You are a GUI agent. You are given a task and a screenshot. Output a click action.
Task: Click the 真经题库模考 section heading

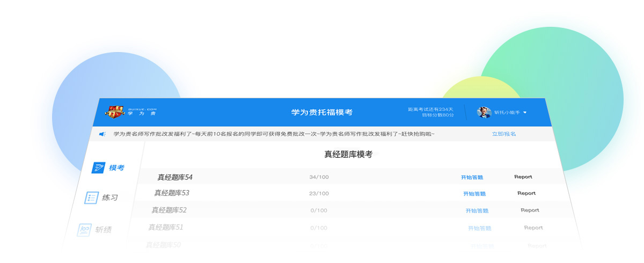point(348,154)
